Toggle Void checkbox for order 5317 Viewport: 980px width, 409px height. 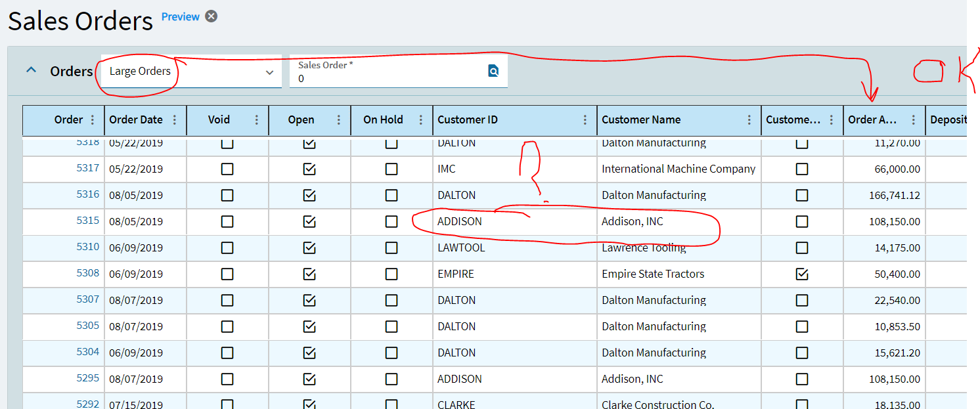click(227, 169)
